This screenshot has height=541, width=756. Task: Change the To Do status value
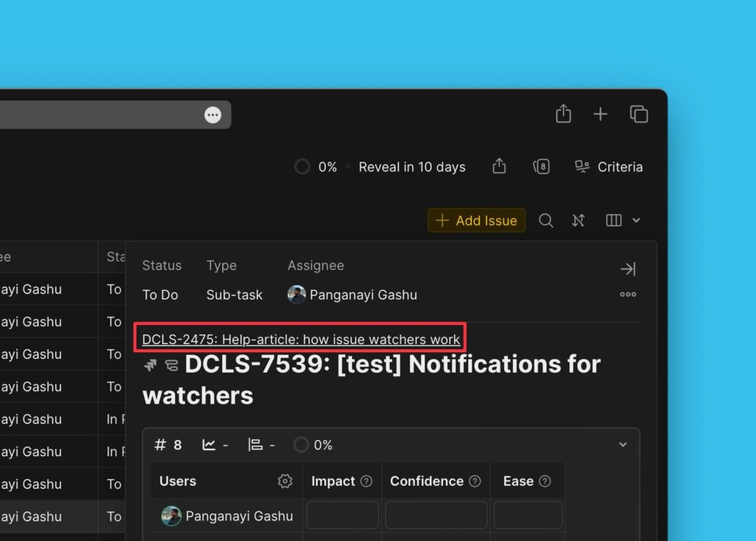(x=160, y=295)
